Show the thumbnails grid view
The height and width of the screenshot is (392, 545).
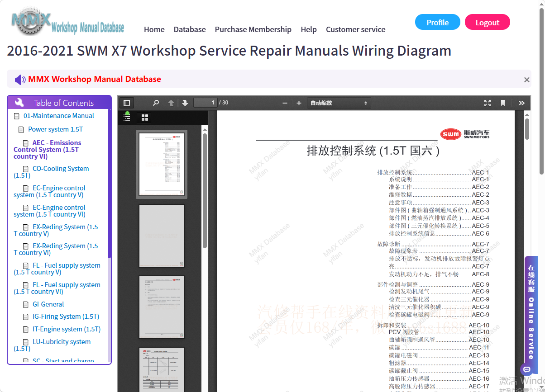pos(145,118)
